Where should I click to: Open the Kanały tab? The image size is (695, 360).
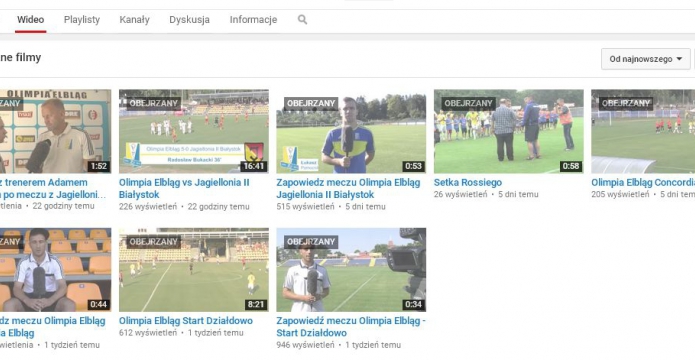[134, 20]
